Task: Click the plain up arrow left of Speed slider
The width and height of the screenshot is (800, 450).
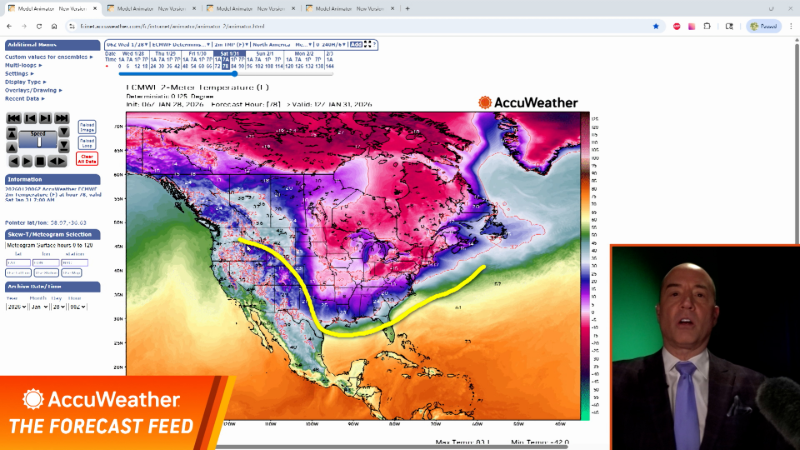Action: (12, 147)
